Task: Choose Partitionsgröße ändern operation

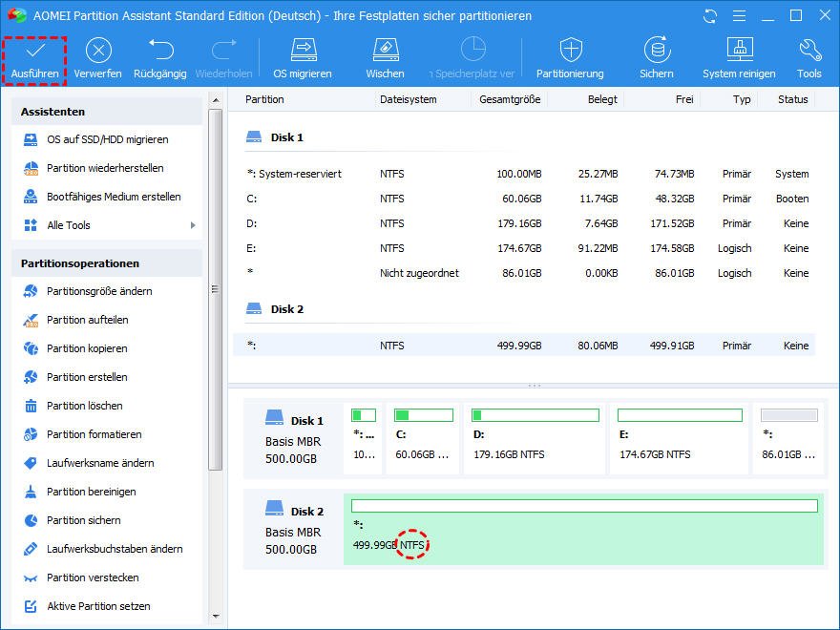Action: [x=99, y=291]
